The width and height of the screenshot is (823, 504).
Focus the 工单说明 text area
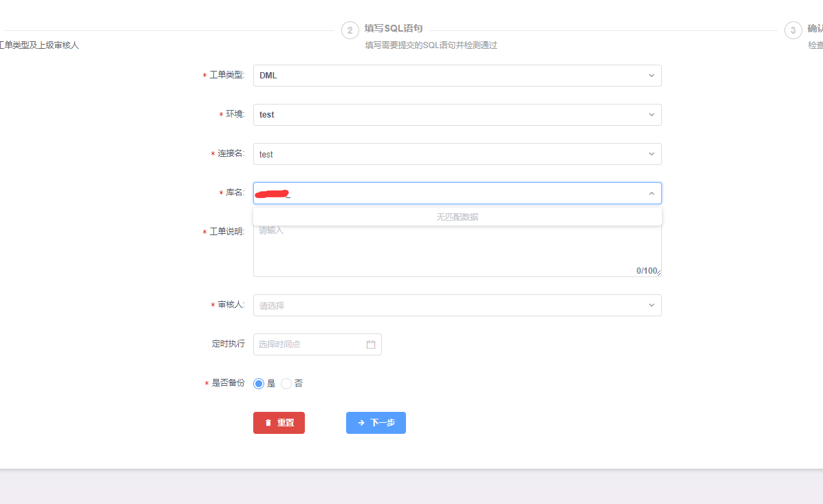click(457, 251)
